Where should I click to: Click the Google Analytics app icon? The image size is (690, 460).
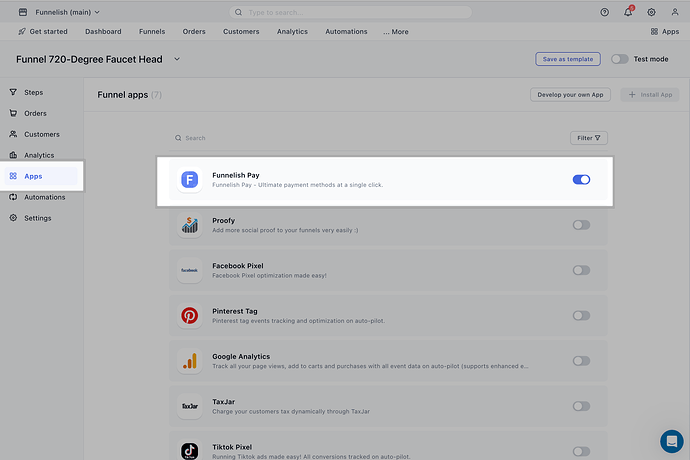coord(189,361)
